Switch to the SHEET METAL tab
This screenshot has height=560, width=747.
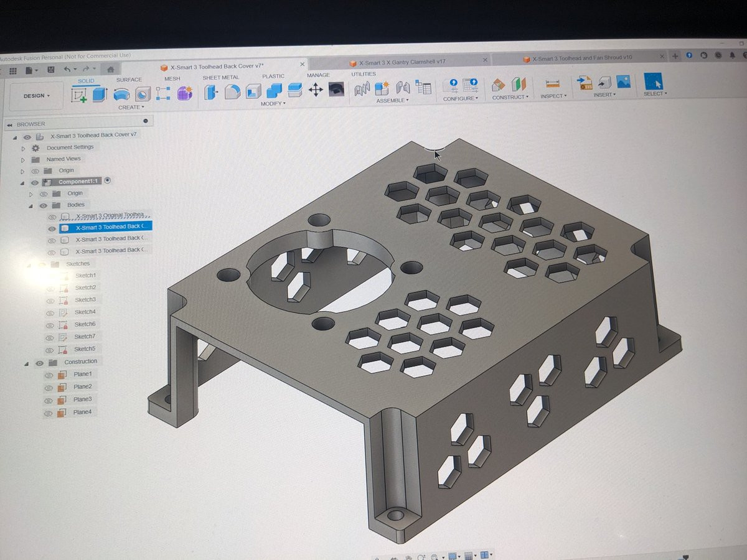tap(220, 78)
